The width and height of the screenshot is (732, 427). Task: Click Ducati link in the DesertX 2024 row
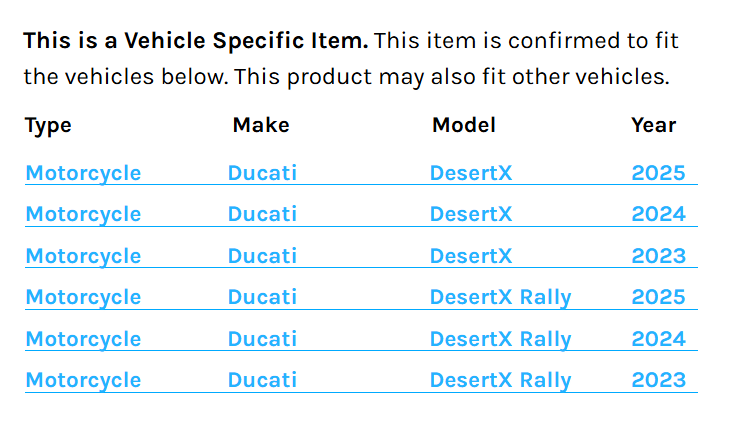(262, 214)
